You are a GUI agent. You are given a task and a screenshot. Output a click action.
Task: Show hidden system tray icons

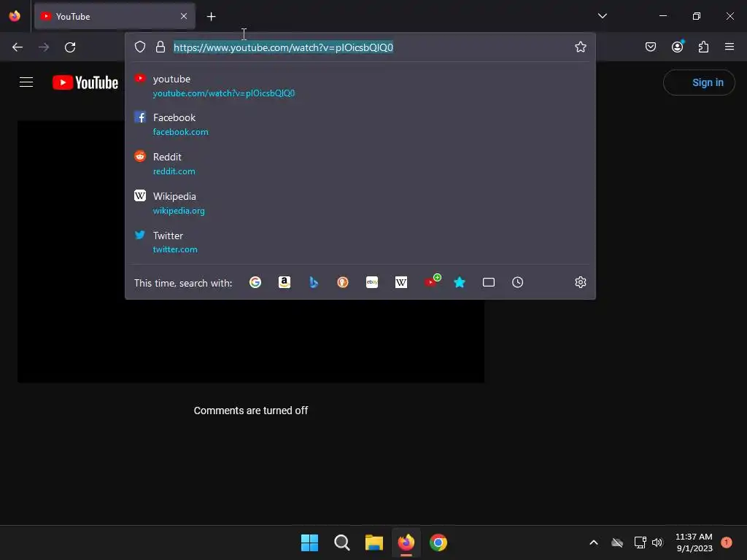(594, 542)
